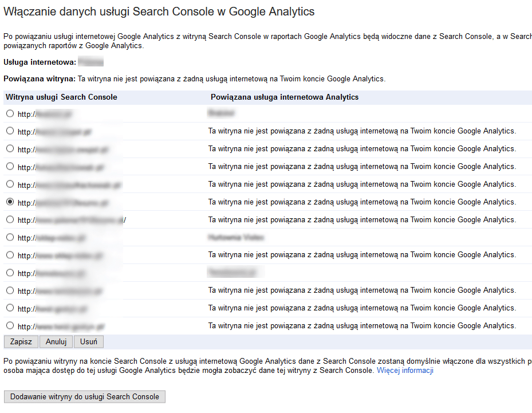Click the 'Powiązana witryna:' label
This screenshot has height=413, width=532.
click(x=40, y=78)
